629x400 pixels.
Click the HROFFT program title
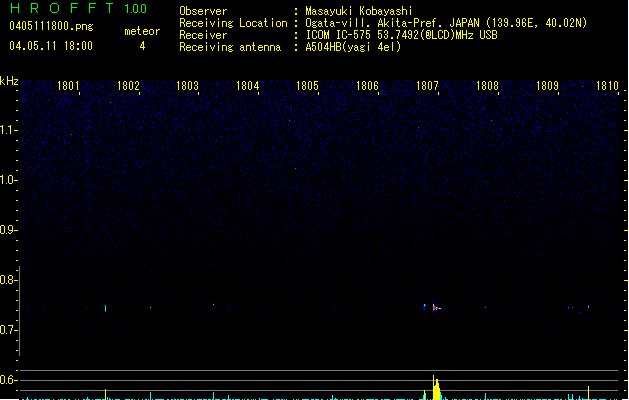60,9
